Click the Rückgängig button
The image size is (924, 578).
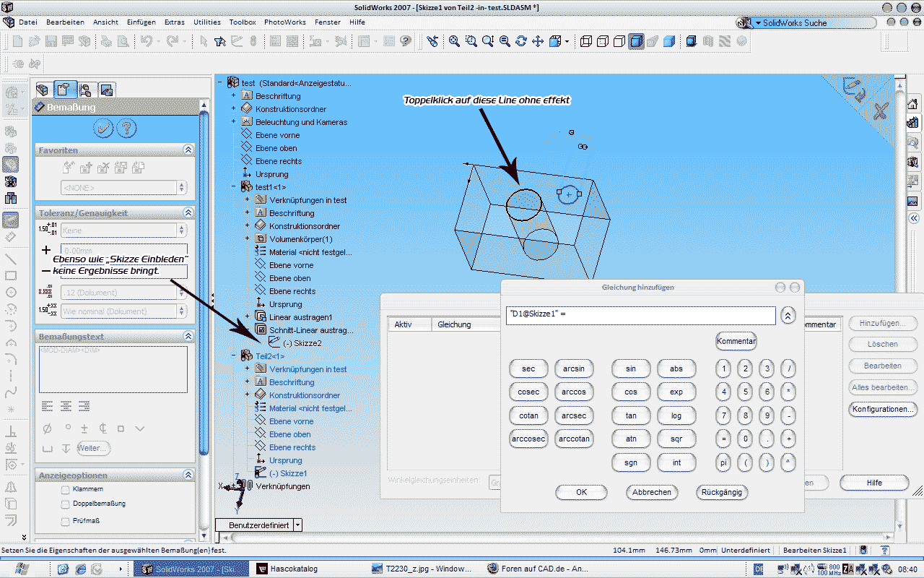click(722, 492)
